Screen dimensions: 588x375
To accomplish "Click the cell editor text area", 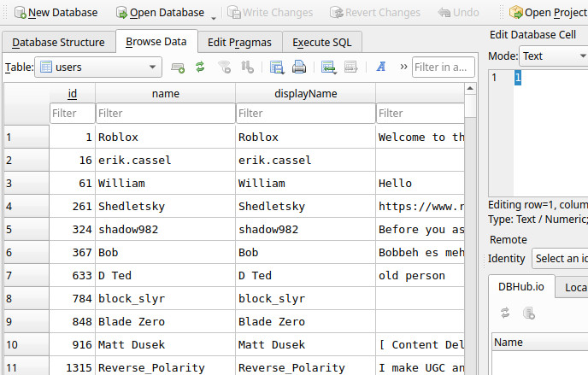I will coord(551,133).
